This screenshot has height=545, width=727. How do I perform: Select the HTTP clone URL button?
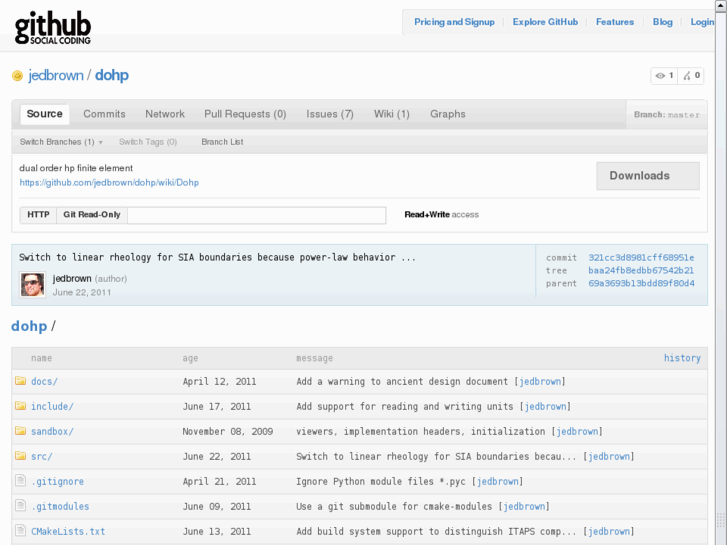(x=38, y=215)
